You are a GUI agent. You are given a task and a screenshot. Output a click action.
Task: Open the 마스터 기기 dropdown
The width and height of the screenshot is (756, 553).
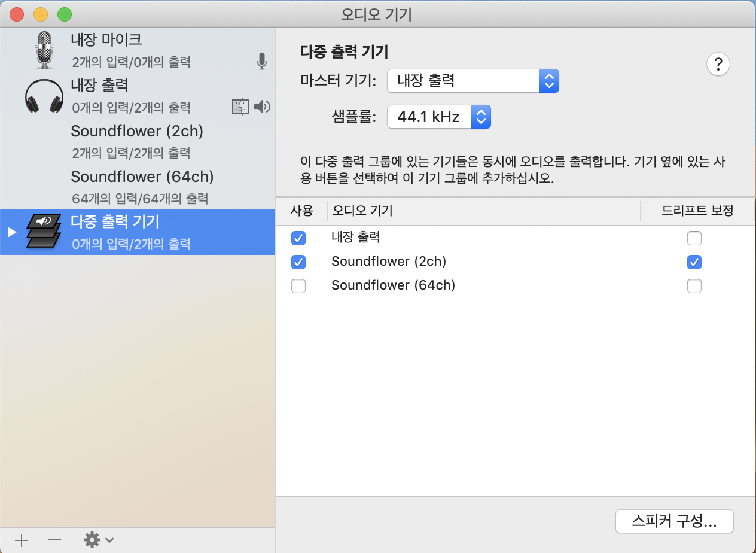[472, 81]
